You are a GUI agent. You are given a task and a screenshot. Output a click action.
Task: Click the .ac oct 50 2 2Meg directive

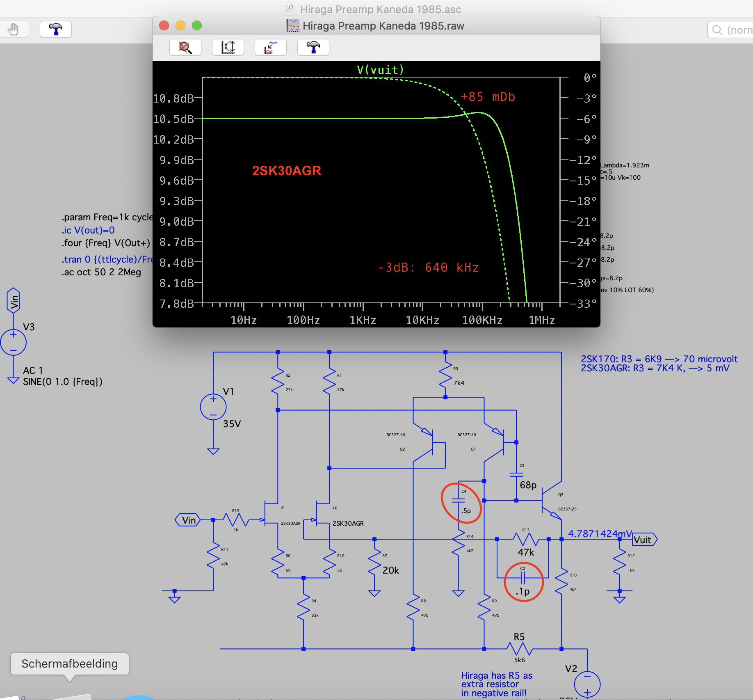[101, 272]
